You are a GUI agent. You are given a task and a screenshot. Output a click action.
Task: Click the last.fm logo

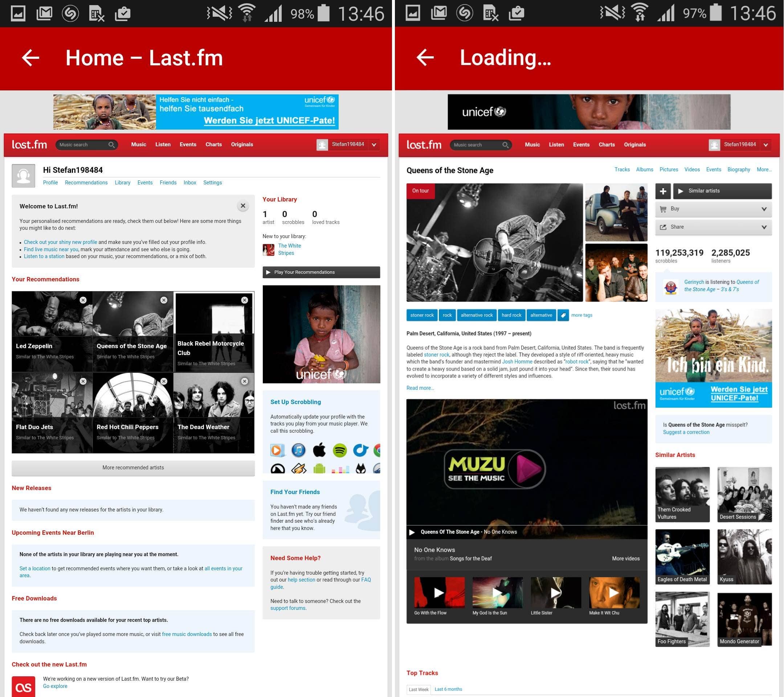coord(29,144)
